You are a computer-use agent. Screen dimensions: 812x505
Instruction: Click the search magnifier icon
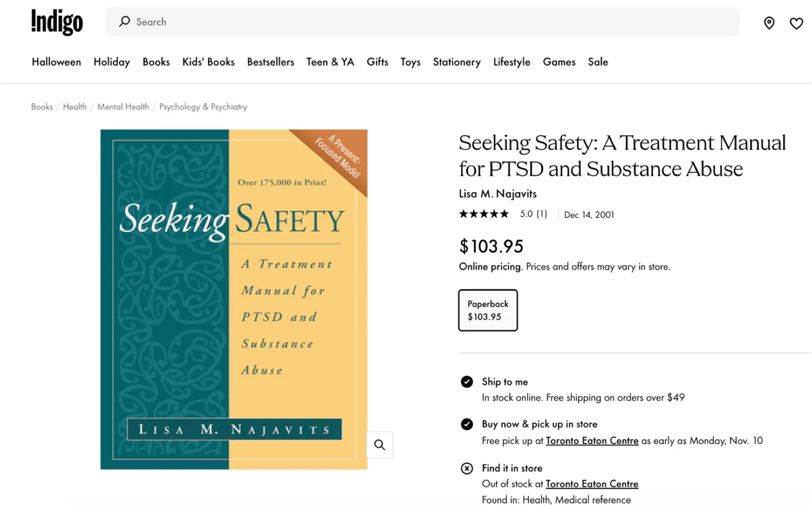[124, 21]
